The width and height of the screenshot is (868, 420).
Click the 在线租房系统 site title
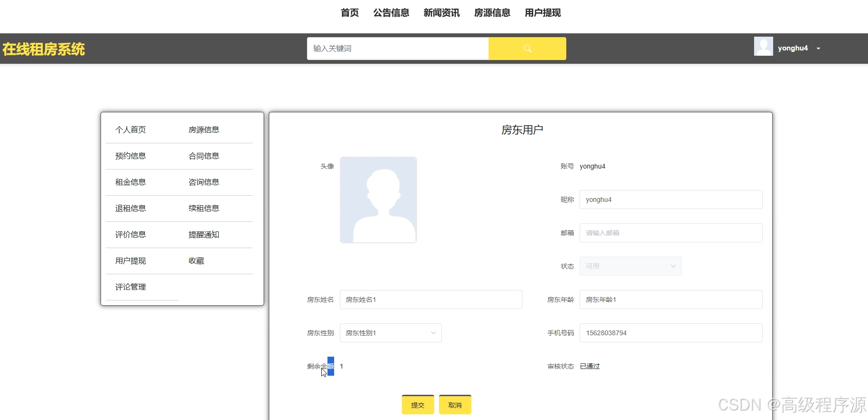click(44, 49)
